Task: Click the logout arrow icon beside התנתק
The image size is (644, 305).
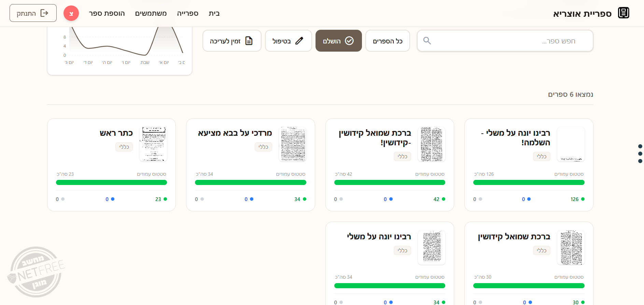Action: [x=44, y=13]
